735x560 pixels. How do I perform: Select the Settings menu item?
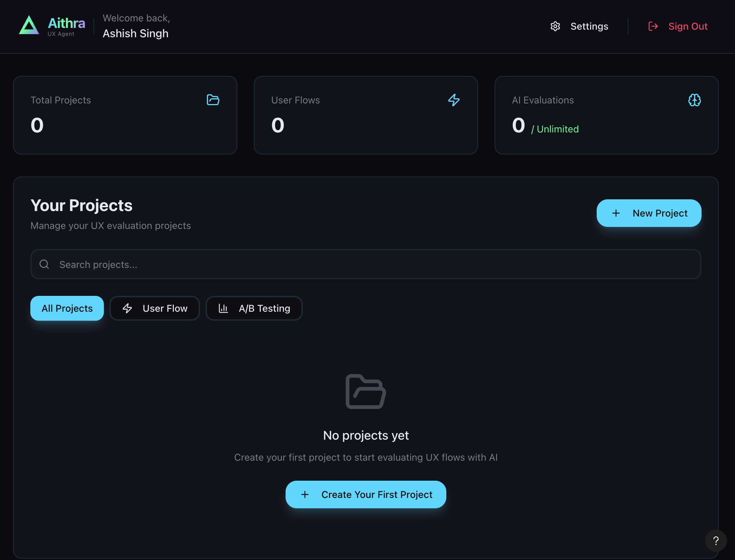(x=589, y=26)
